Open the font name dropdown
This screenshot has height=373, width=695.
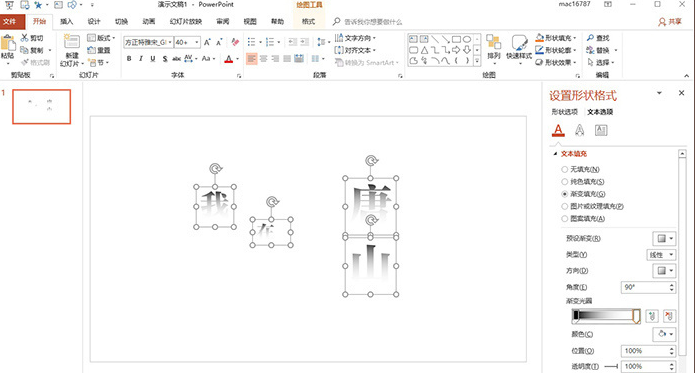pos(170,43)
